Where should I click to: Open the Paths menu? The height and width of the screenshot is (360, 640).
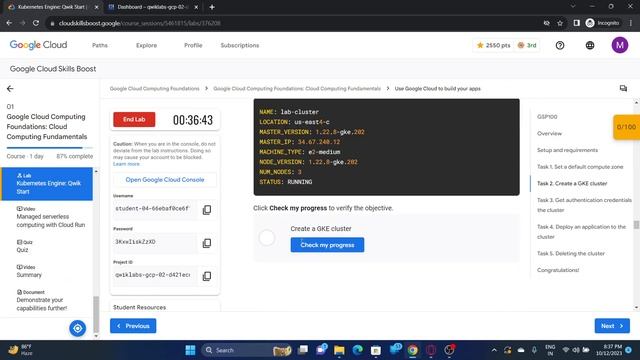(x=100, y=45)
